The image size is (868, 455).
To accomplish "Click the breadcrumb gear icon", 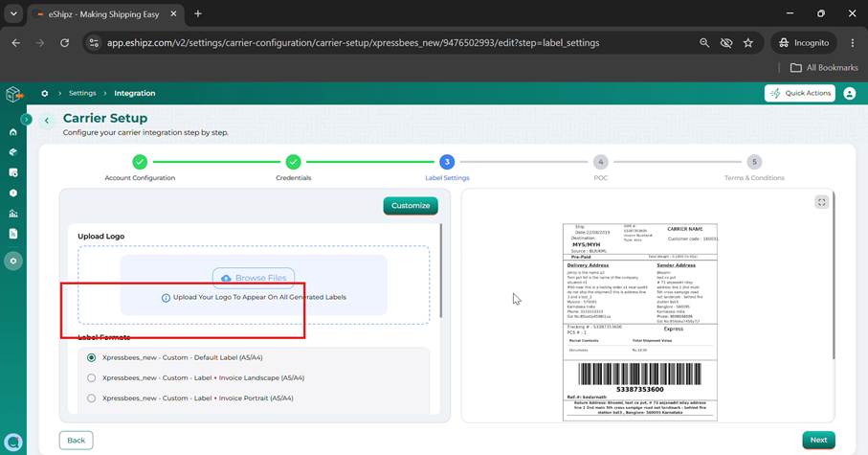I will 45,93.
